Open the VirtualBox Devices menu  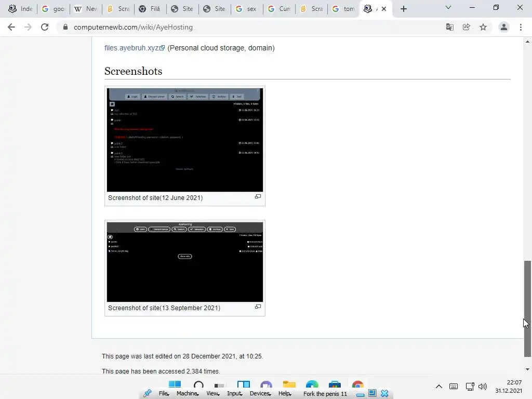click(x=260, y=393)
